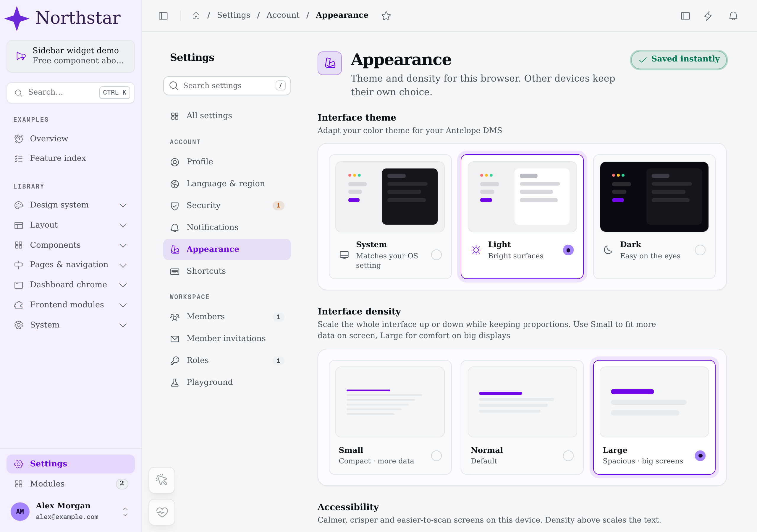Click the dark theme preview thumbnail

654,197
